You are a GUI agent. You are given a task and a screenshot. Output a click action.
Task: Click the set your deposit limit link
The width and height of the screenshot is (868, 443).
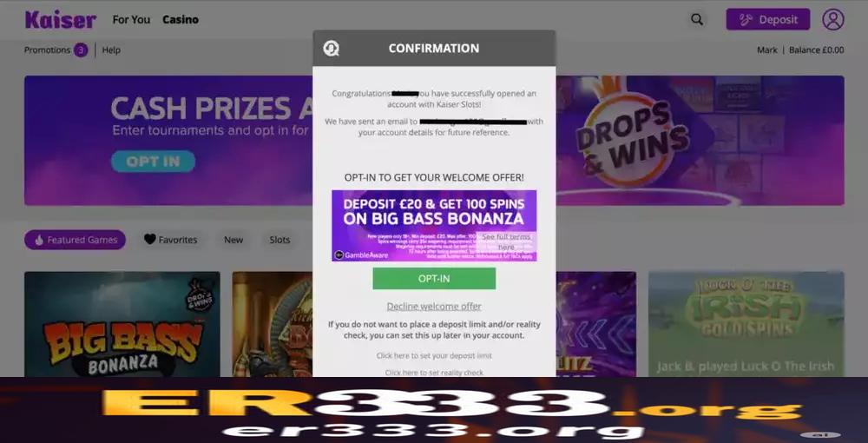[434, 355]
